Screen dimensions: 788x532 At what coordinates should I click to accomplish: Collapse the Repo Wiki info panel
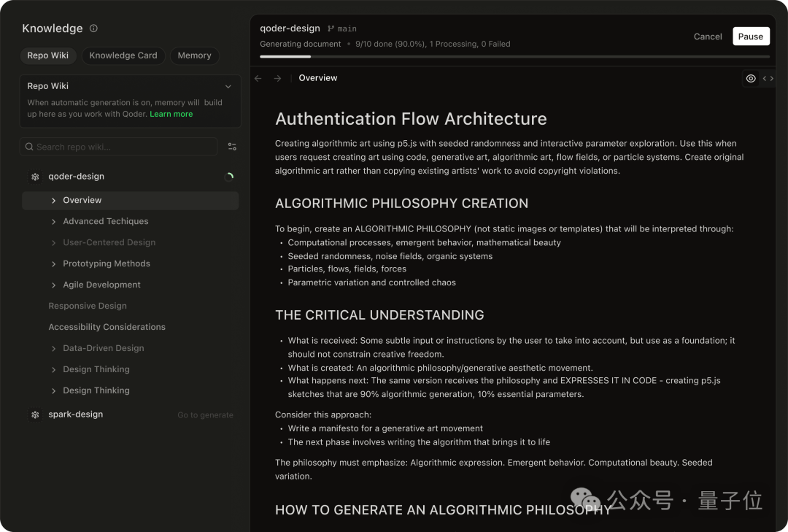pyautogui.click(x=228, y=87)
